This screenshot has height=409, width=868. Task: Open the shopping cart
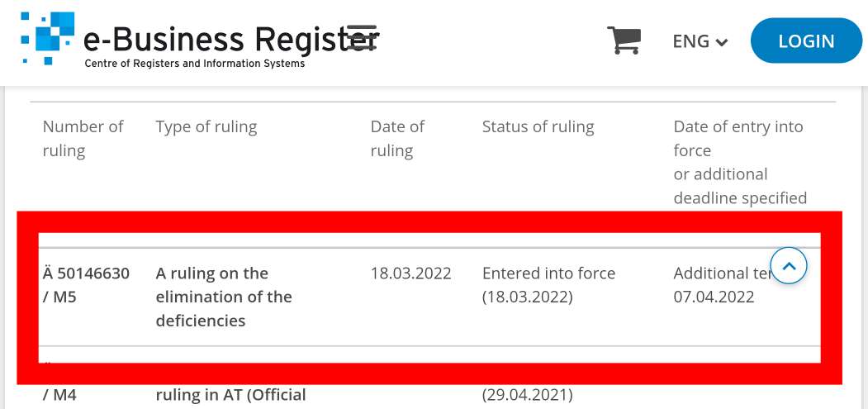click(624, 40)
